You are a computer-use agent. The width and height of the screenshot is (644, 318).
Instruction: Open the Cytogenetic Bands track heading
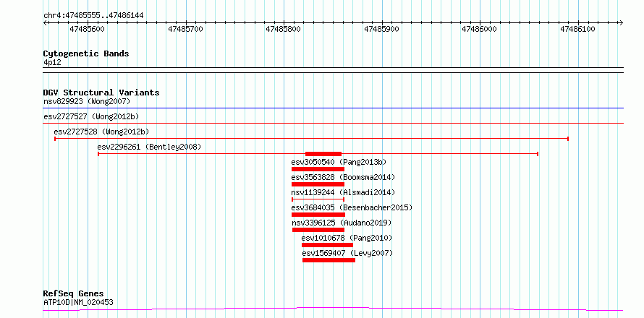pos(86,53)
